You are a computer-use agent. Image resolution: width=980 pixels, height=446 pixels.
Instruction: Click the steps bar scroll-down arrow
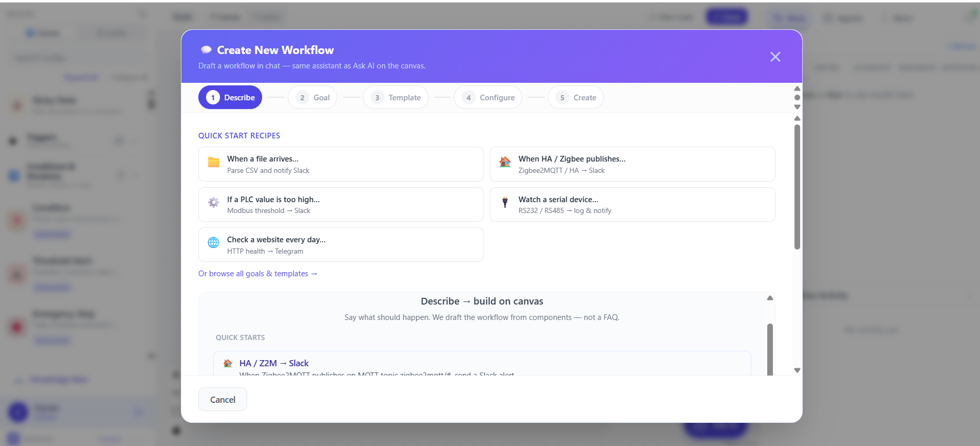(x=797, y=107)
